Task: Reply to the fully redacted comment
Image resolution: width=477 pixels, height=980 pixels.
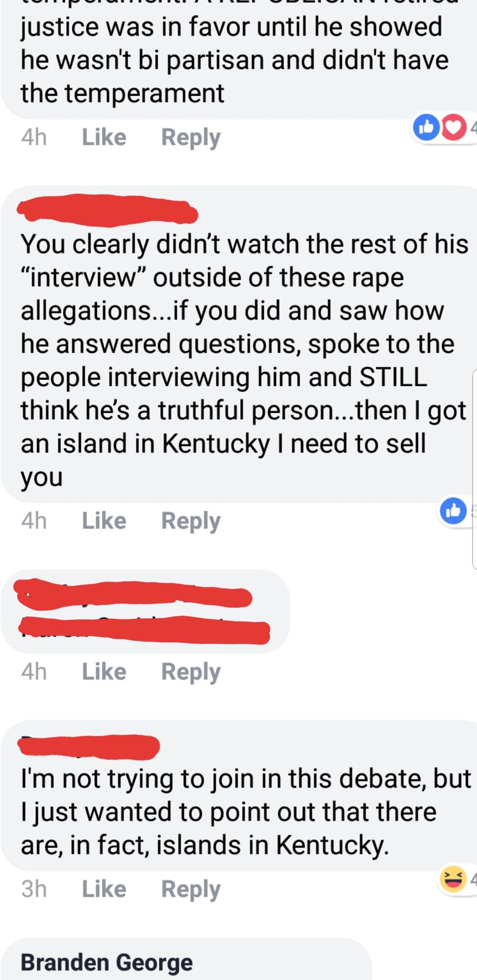Action: 191,672
